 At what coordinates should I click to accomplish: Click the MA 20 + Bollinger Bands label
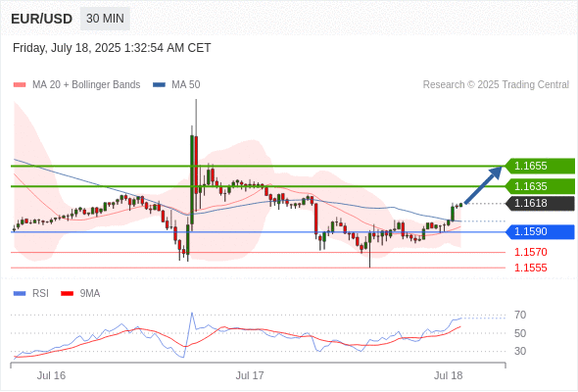pyautogui.click(x=86, y=85)
